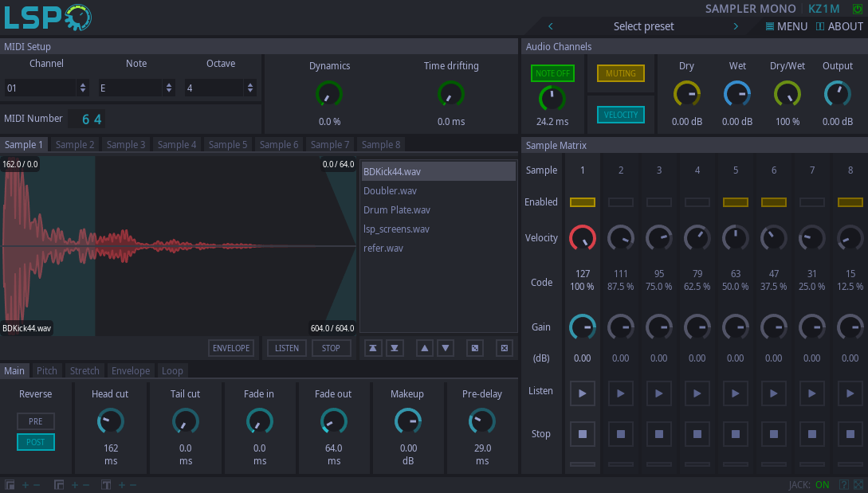Open the Pitch tab
868x493 pixels.
47,370
